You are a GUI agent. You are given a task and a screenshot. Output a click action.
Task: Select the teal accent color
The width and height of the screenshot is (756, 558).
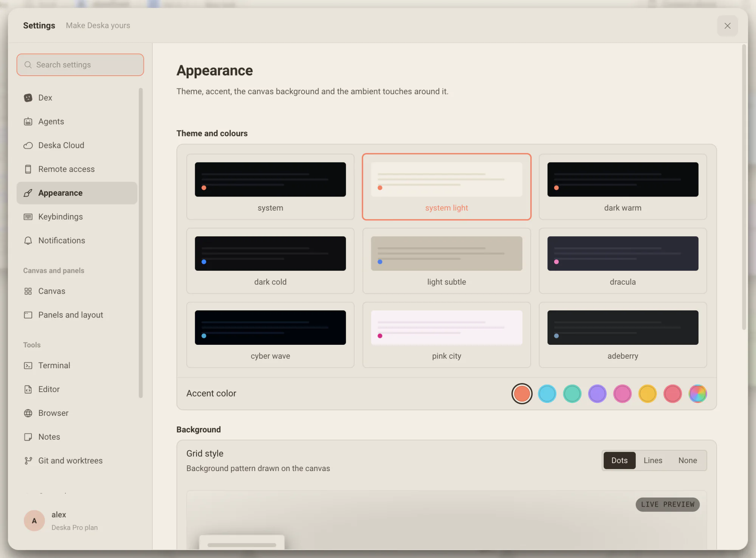point(572,394)
